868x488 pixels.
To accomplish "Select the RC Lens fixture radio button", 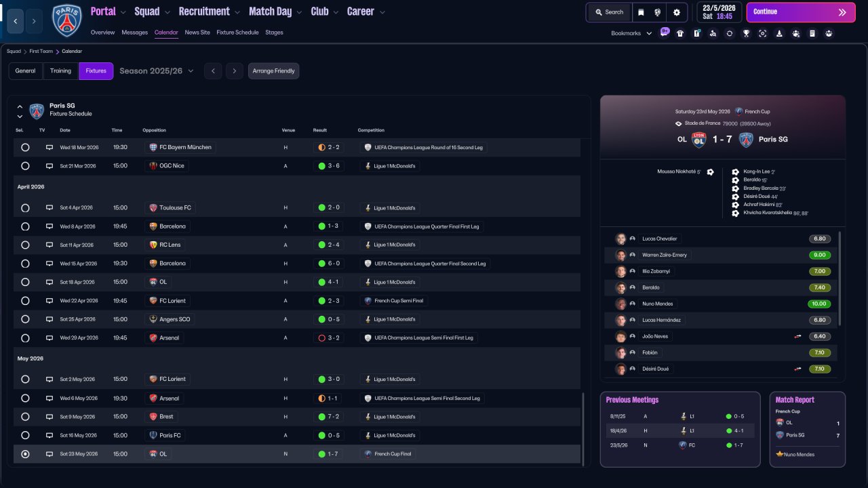I will coord(25,245).
